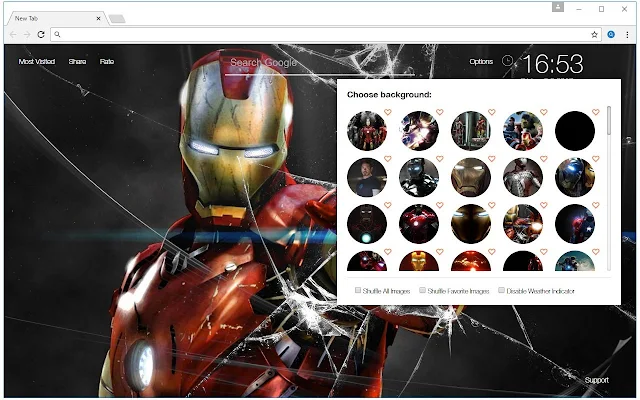Favorite the third thumbnail in row one
The height and width of the screenshot is (400, 640).
coord(492,112)
